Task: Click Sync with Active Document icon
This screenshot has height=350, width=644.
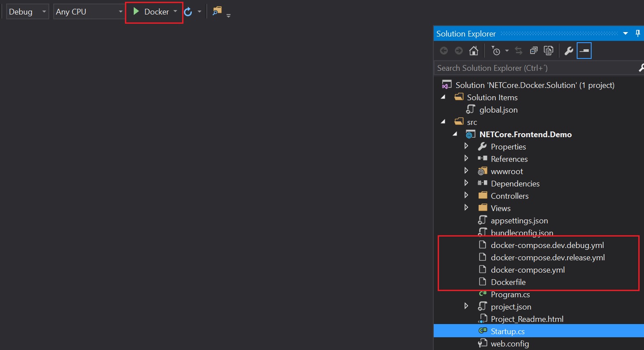Action: 519,51
